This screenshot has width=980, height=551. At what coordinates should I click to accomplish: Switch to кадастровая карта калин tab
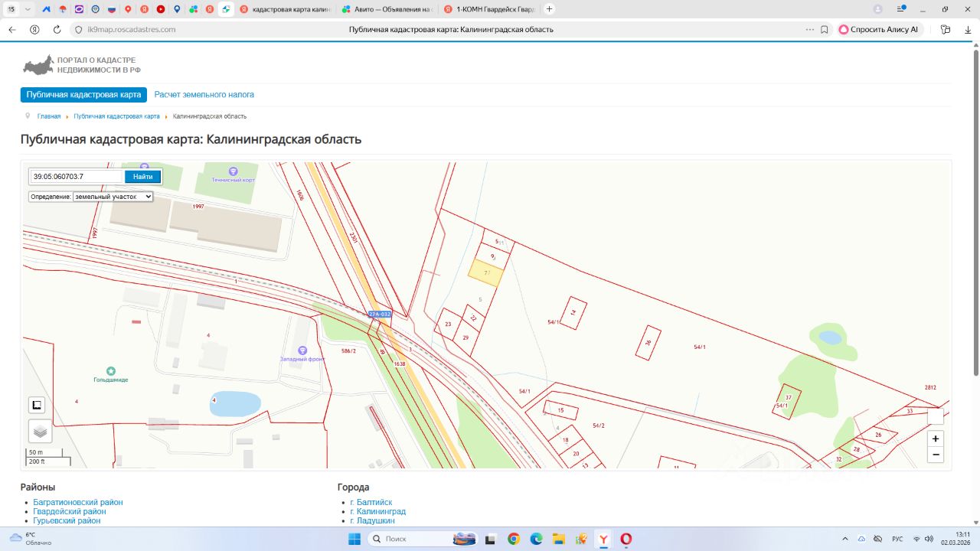click(285, 9)
